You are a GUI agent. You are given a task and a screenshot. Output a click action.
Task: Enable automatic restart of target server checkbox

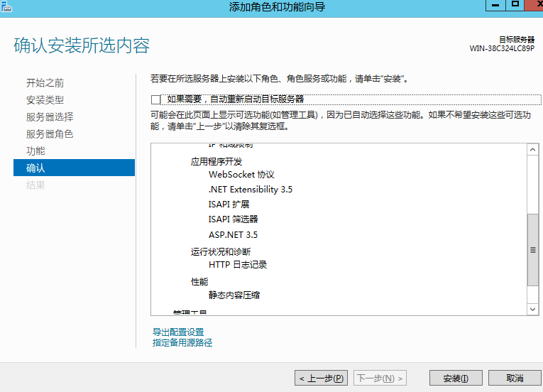point(156,99)
